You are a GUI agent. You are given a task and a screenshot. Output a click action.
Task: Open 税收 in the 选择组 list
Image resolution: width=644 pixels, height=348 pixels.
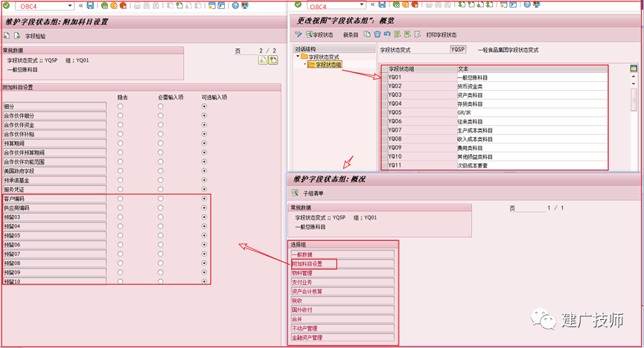[x=342, y=301]
